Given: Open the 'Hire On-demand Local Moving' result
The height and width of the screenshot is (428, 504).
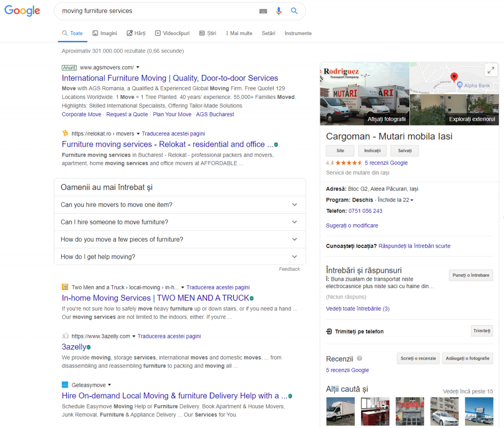Looking at the screenshot, I should (175, 396).
